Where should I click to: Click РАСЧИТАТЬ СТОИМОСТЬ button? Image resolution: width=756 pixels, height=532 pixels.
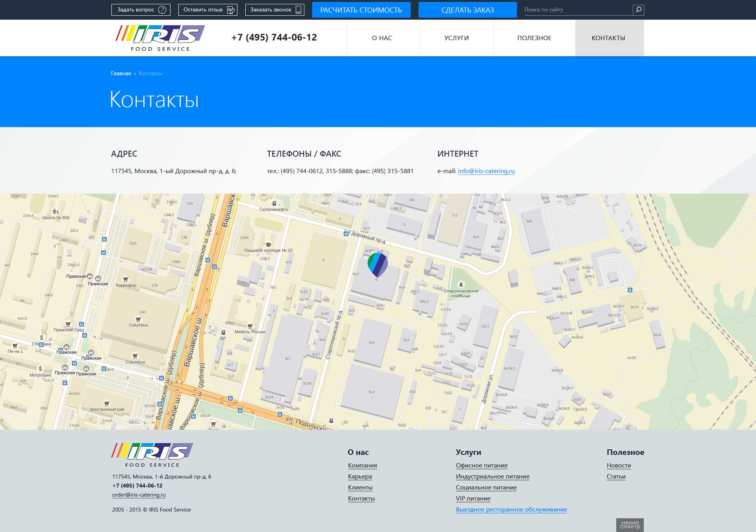coord(361,9)
